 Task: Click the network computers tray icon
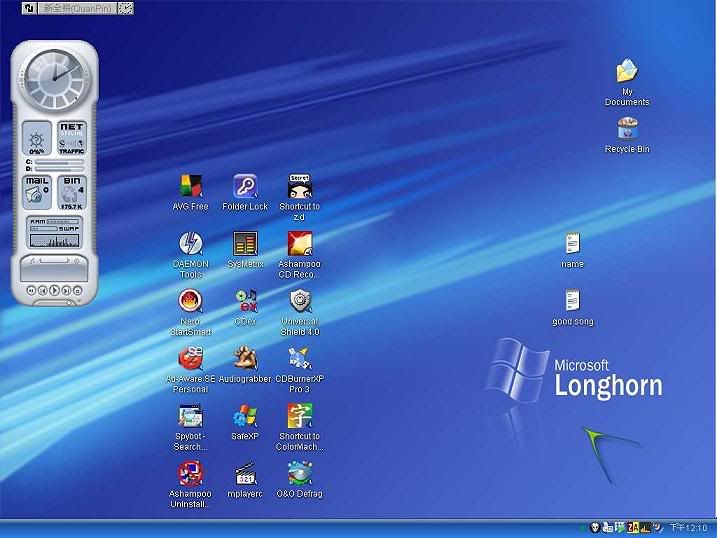click(x=607, y=527)
